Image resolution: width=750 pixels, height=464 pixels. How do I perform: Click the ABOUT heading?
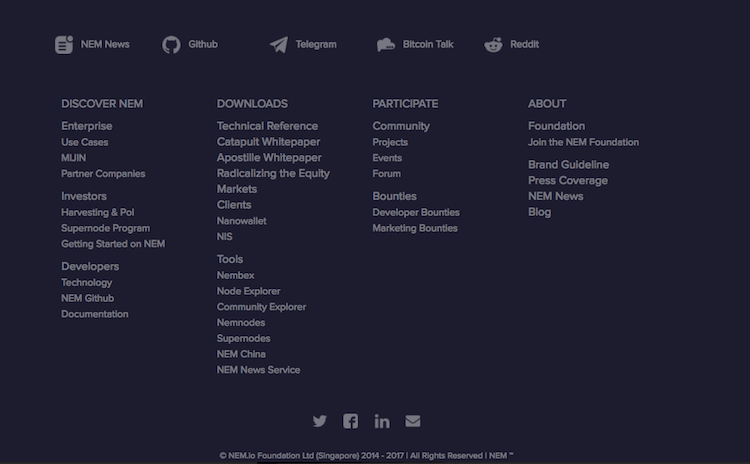pos(547,104)
